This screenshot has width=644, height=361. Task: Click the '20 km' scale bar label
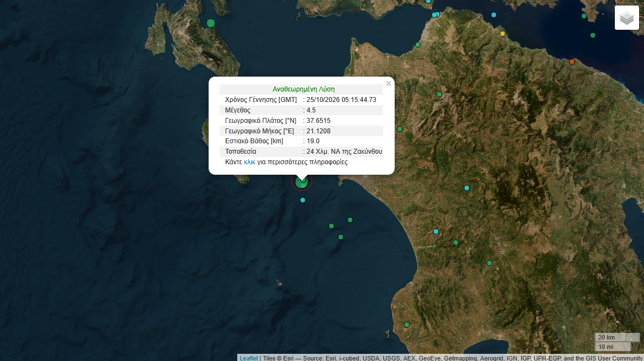[606, 337]
